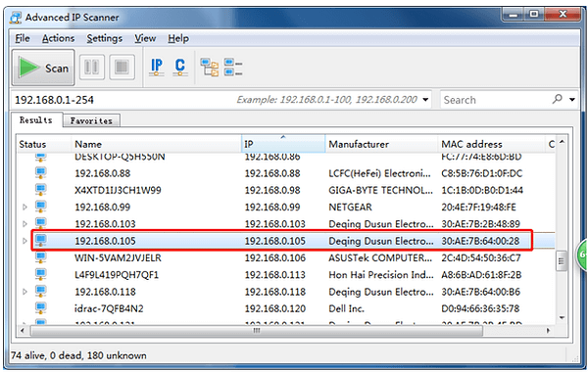Click computer icon of 192.168.0.103 row
This screenshot has width=588, height=372.
tap(40, 223)
